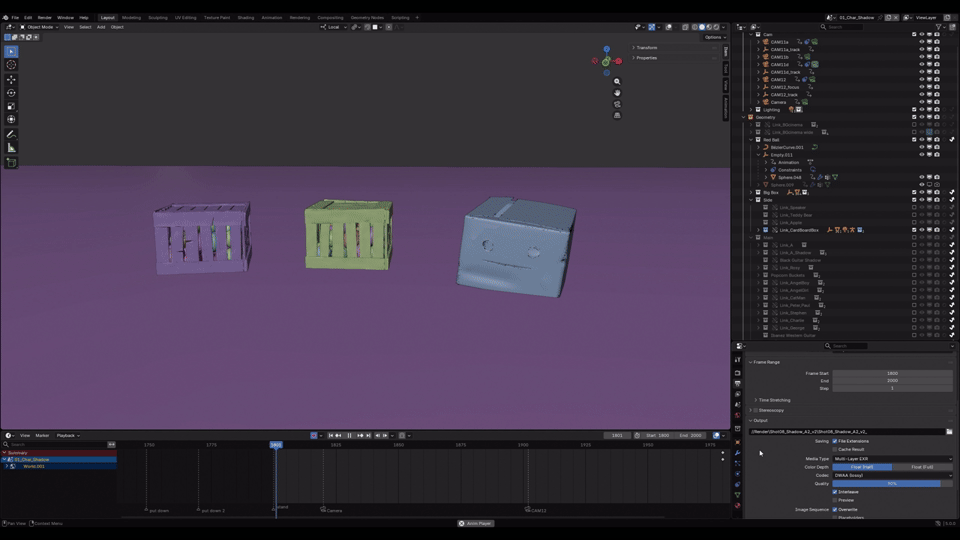
Task: Toggle camera view icon in viewport
Action: coord(617,104)
